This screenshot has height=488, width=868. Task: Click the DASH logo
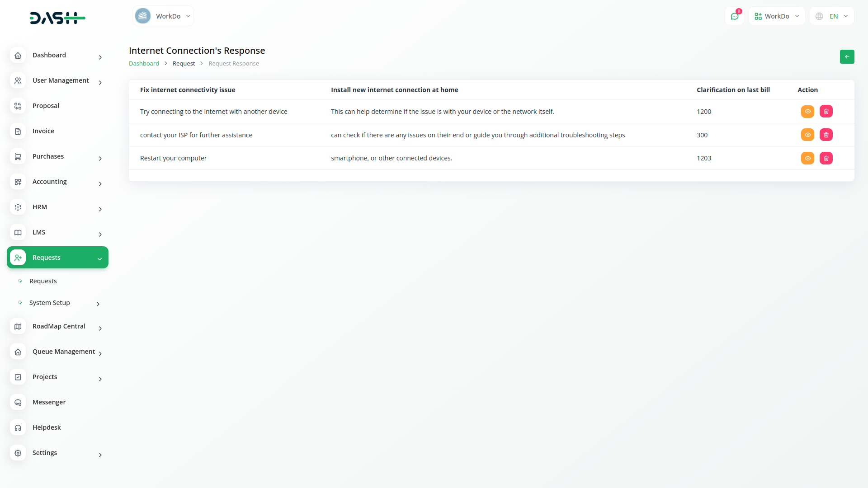[57, 18]
